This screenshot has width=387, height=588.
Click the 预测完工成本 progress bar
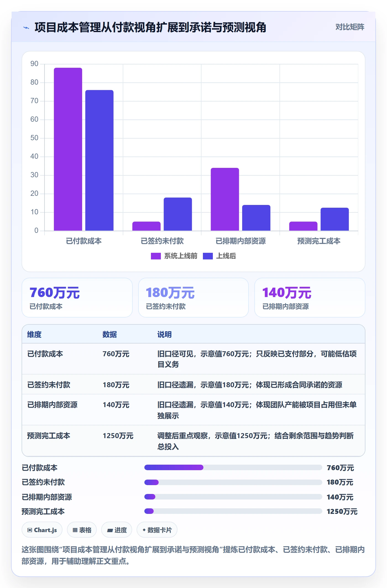click(233, 511)
